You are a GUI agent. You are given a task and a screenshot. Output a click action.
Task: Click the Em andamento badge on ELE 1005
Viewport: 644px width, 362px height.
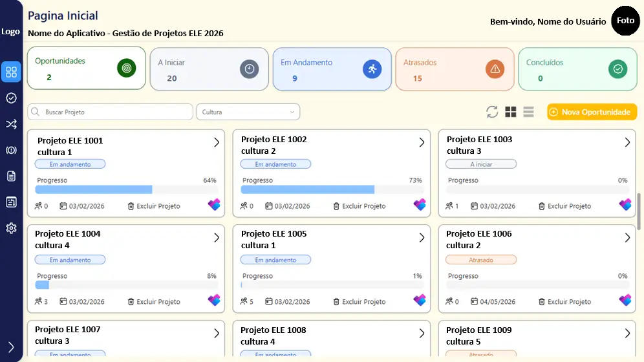pos(275,260)
